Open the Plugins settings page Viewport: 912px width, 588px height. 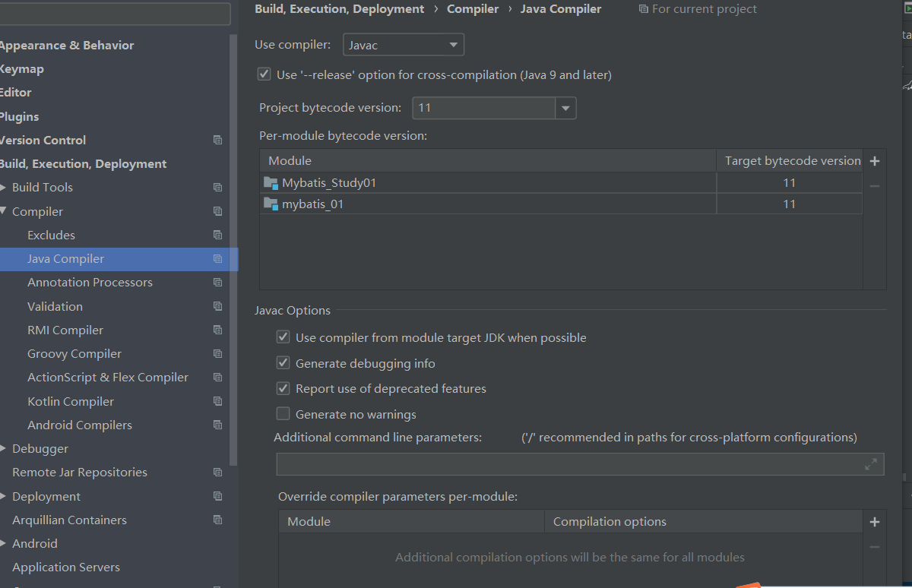pos(19,116)
